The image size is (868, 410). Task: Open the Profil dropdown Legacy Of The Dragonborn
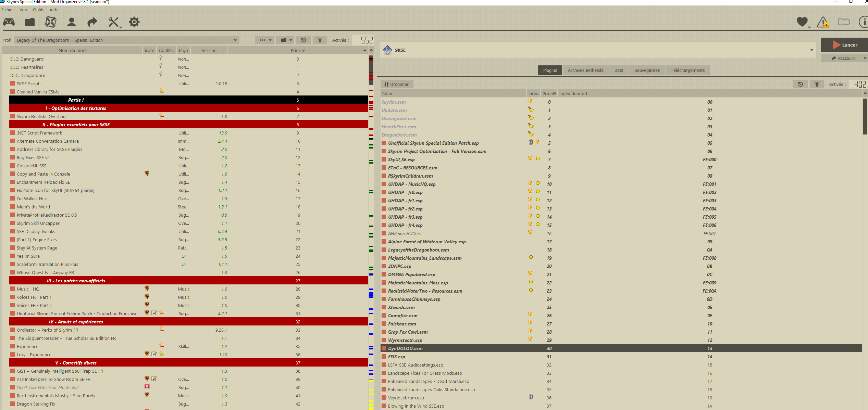(x=126, y=40)
